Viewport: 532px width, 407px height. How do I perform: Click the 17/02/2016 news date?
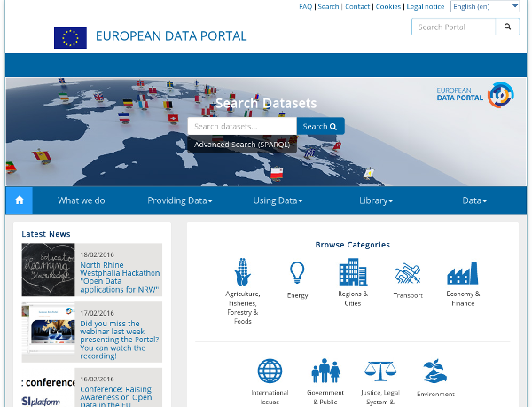[x=97, y=313]
